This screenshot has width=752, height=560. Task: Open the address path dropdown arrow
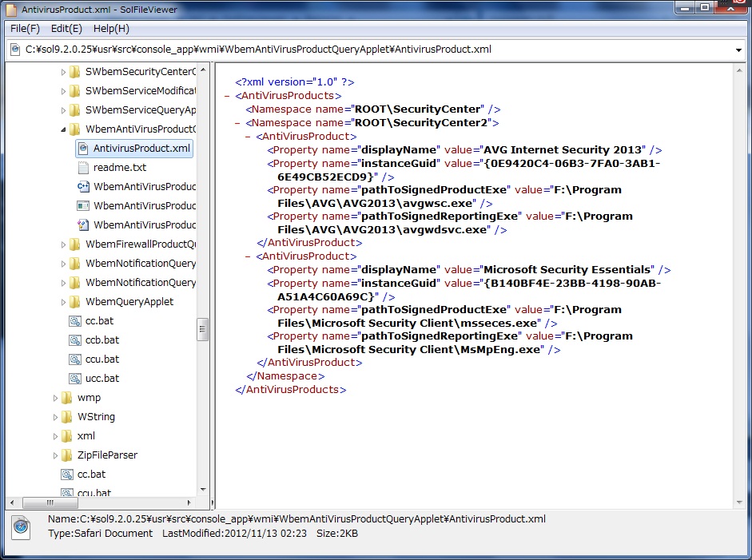[738, 50]
